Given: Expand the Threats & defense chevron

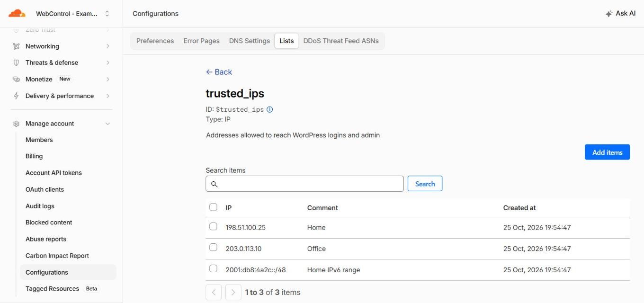Looking at the screenshot, I should (x=108, y=62).
